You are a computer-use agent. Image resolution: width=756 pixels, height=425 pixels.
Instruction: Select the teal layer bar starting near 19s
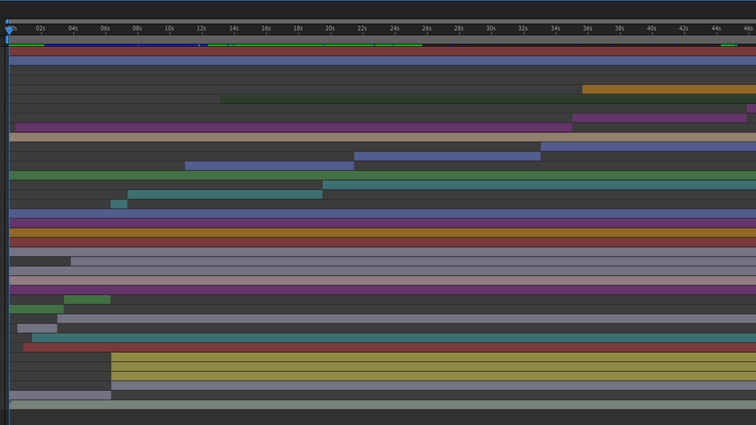[540, 185]
